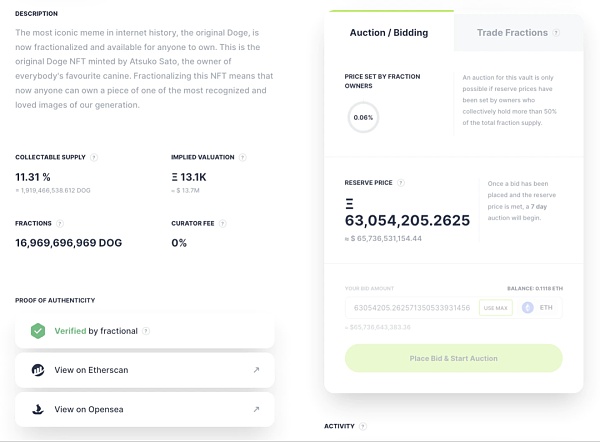The width and height of the screenshot is (600, 443).
Task: Click the Trade Fractions tab help icon
Action: 555,33
